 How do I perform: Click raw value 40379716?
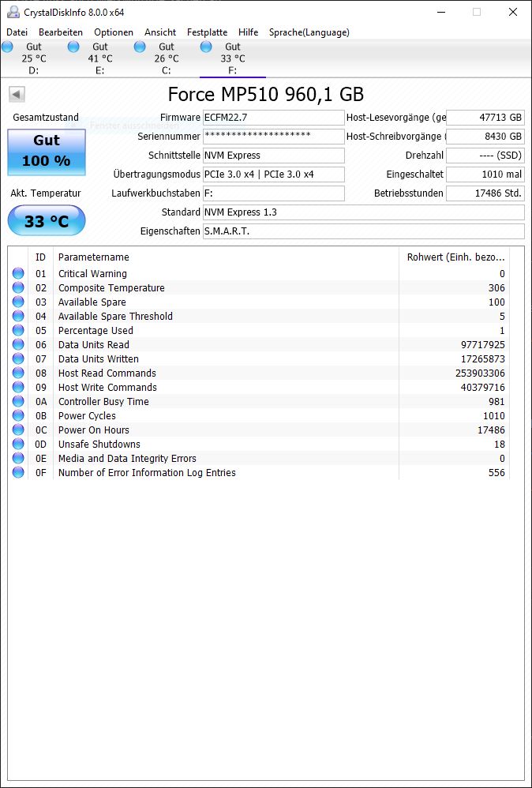483,388
